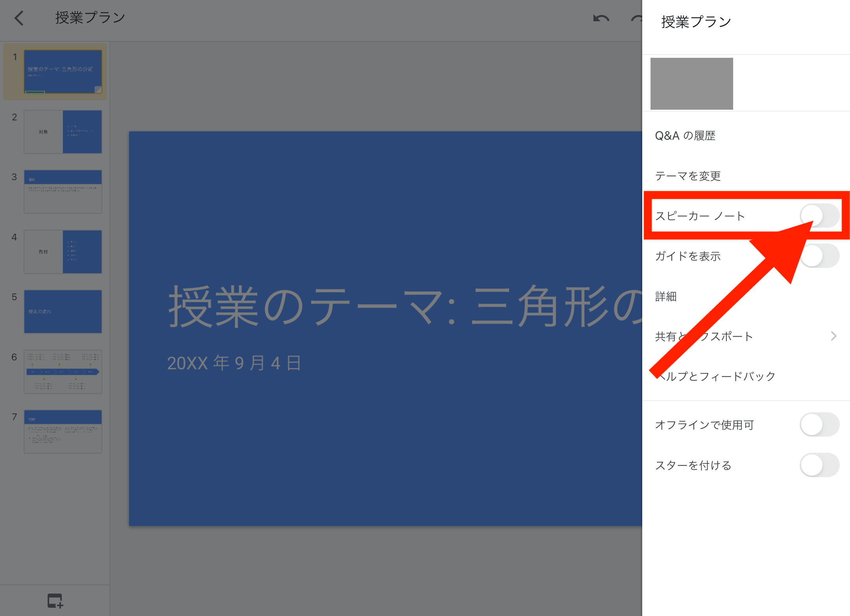Select slide 2 thumbnail 対象
The width and height of the screenshot is (850, 616).
point(63,132)
